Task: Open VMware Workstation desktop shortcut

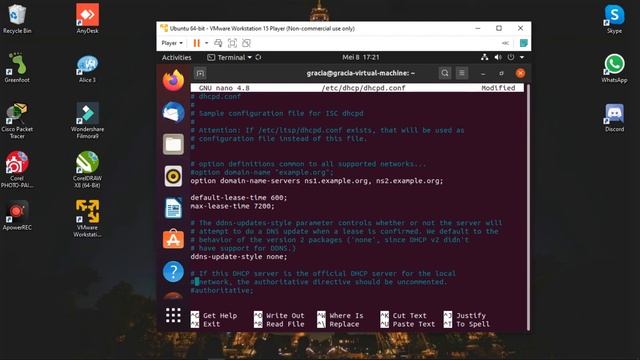Action: (x=87, y=218)
